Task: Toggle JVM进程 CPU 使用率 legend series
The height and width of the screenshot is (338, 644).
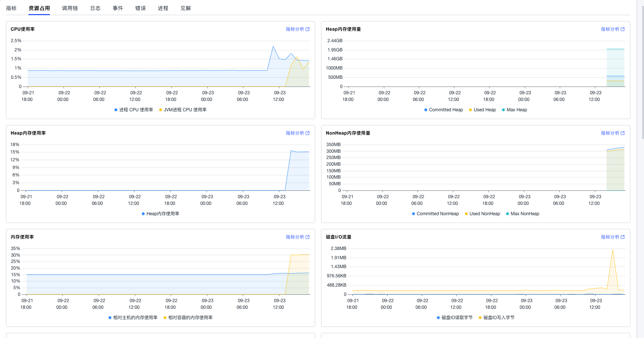Action: point(183,110)
